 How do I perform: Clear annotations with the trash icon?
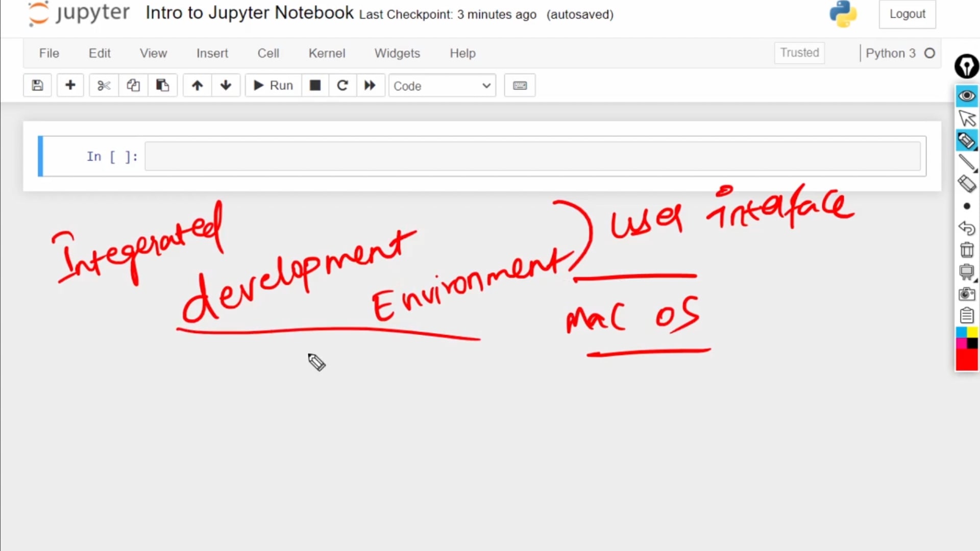(x=967, y=249)
